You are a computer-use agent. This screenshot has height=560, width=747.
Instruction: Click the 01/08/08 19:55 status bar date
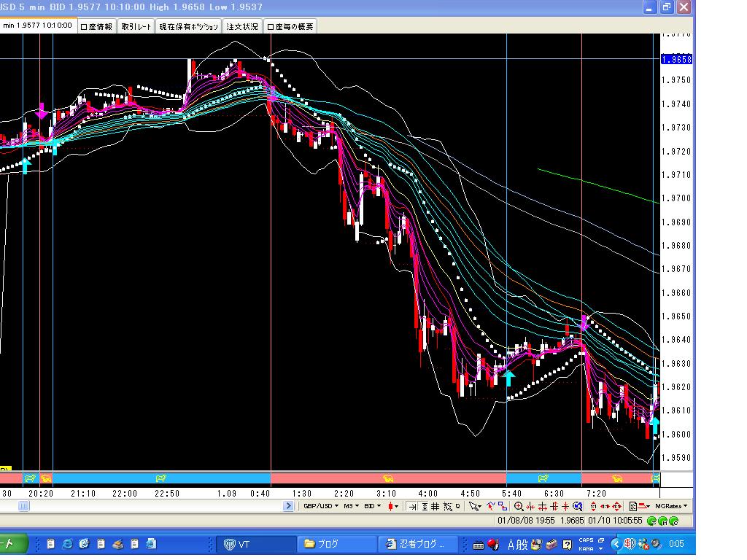[526, 521]
